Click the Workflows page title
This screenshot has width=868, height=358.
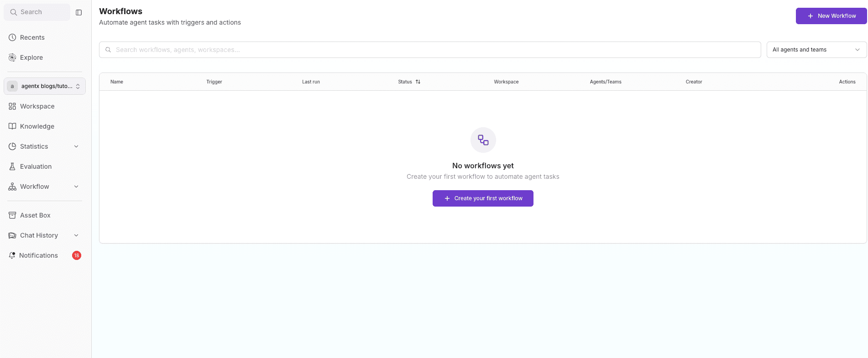pyautogui.click(x=120, y=11)
